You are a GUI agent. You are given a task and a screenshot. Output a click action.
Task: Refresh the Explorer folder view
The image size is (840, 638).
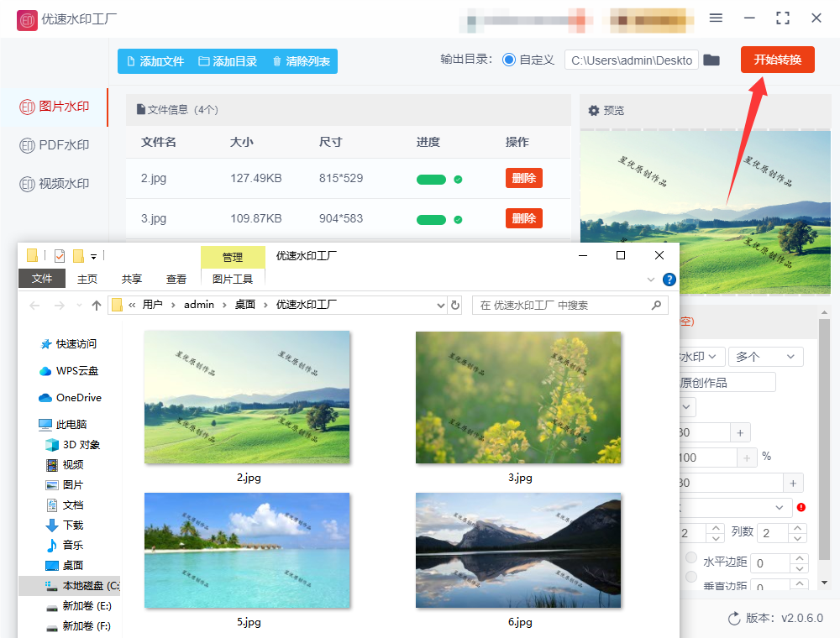tap(455, 305)
